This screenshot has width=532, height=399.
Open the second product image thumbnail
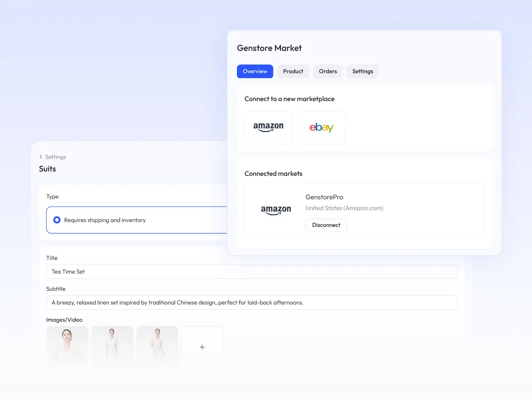112,347
